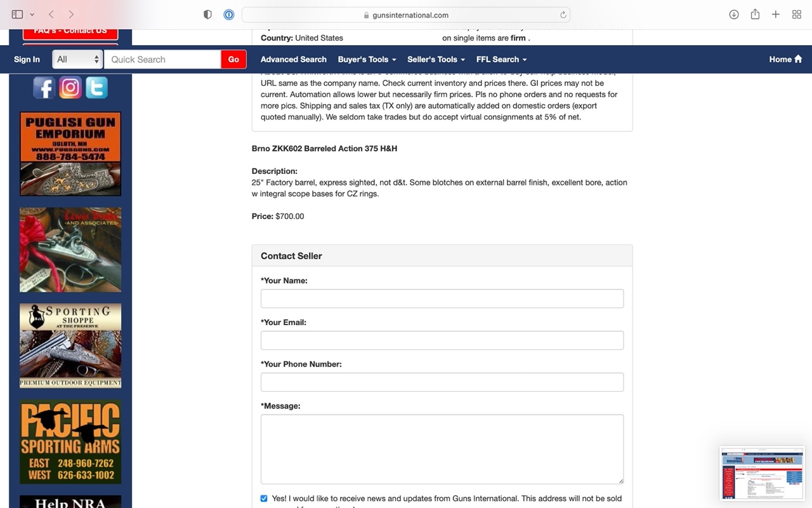Screen dimensions: 812x508
Task: Click the Brno ZKK602 Barreled Action title
Action: 324,149
